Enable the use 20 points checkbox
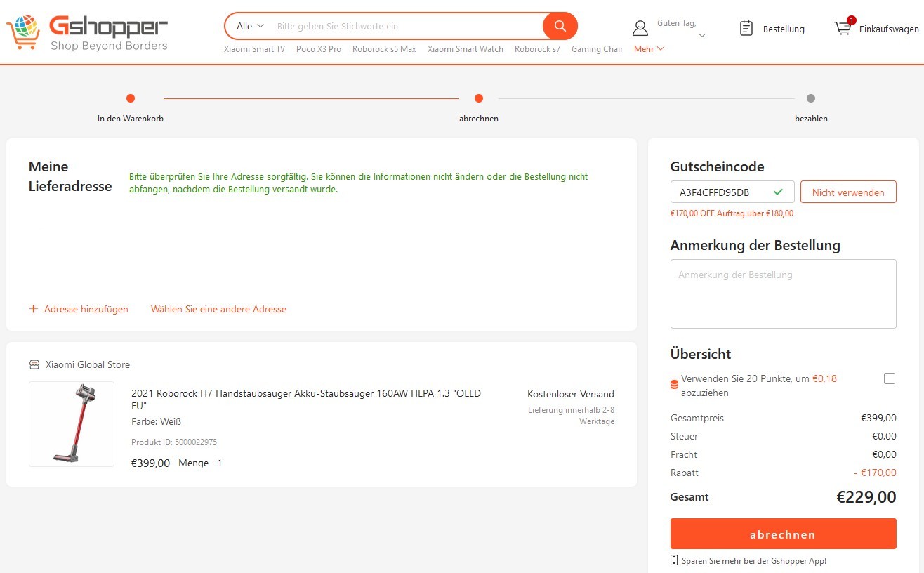Image resolution: width=924 pixels, height=573 pixels. tap(890, 378)
